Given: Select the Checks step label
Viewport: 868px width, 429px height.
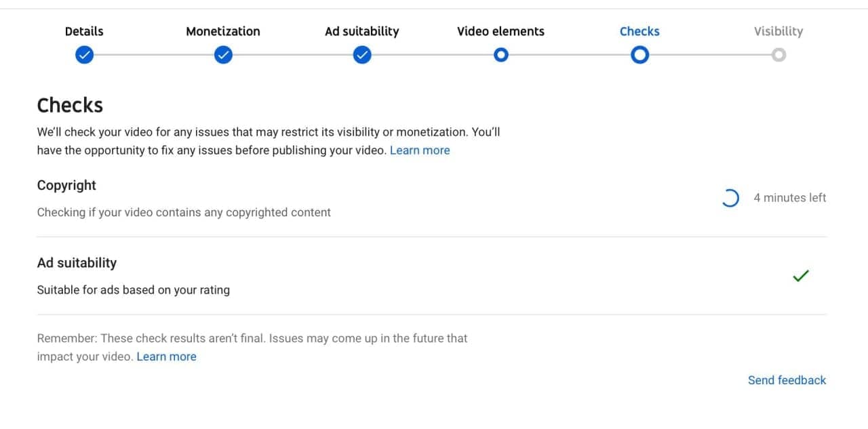Looking at the screenshot, I should [639, 31].
